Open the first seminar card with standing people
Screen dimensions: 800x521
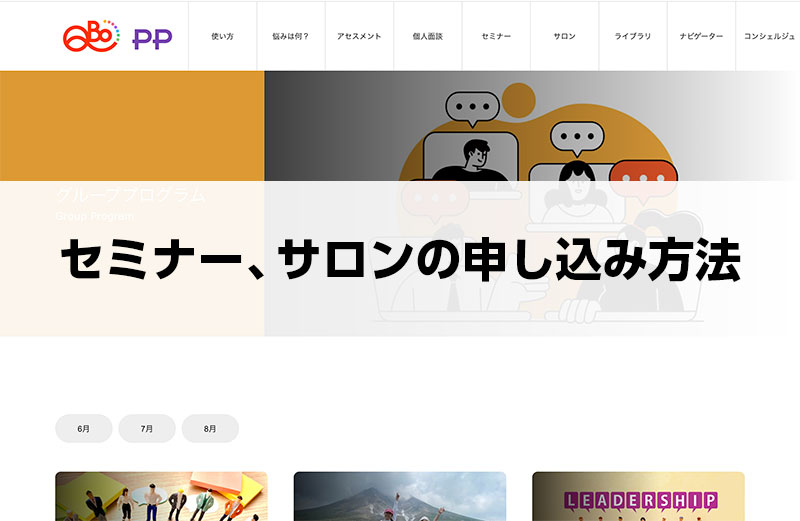coord(161,497)
